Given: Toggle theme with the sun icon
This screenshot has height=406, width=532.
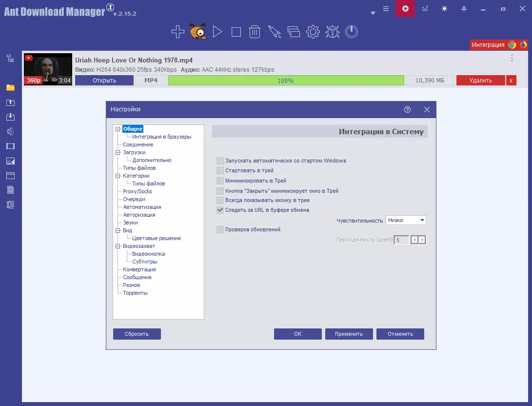Looking at the screenshot, I should pyautogui.click(x=444, y=9).
